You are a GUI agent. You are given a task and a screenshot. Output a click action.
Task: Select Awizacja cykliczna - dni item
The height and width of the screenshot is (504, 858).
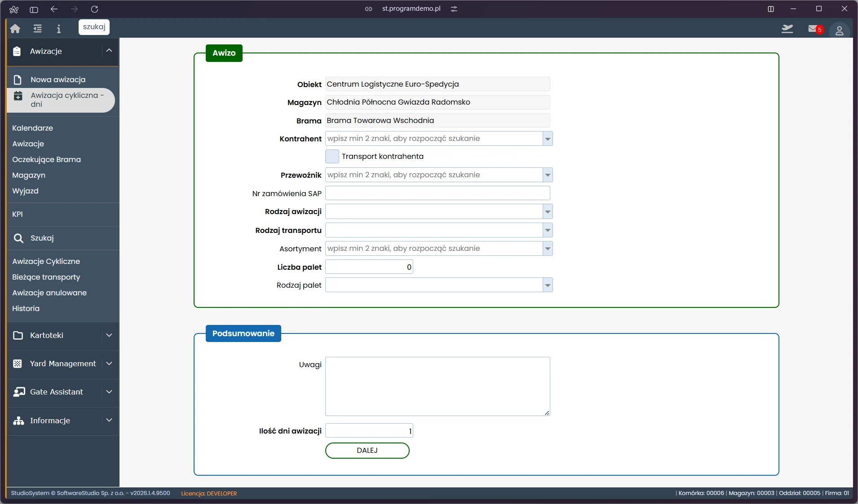[x=61, y=100]
